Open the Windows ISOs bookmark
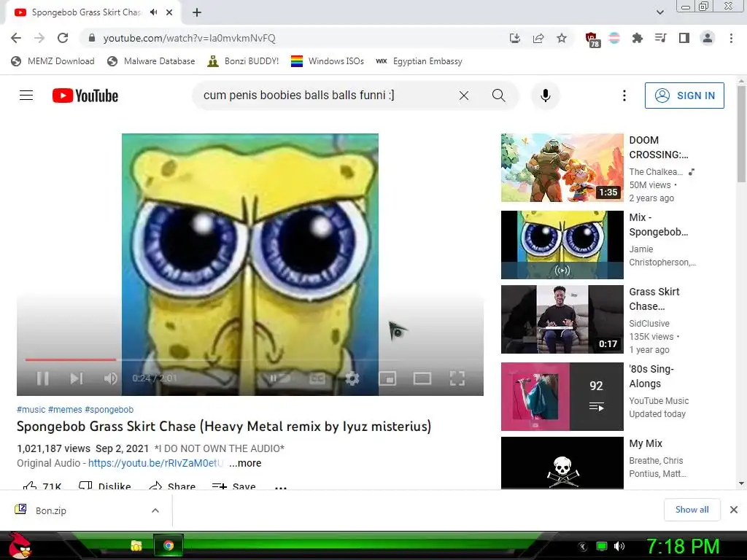This screenshot has width=747, height=560. click(x=328, y=61)
